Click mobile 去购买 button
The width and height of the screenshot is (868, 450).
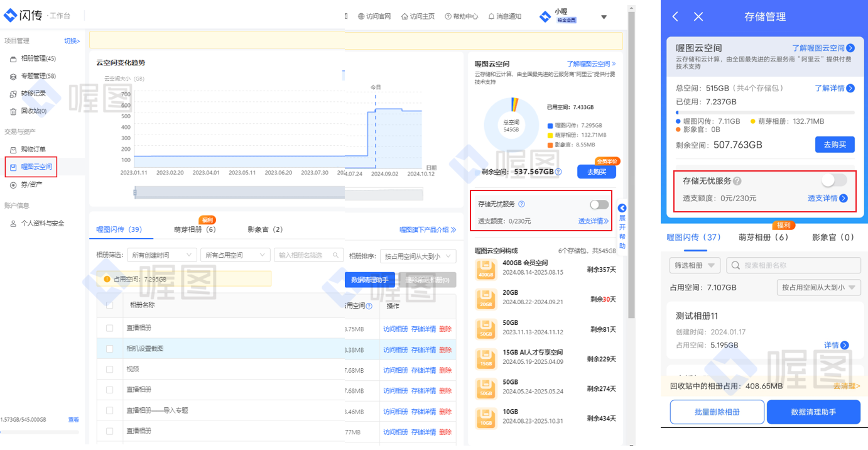pos(835,145)
